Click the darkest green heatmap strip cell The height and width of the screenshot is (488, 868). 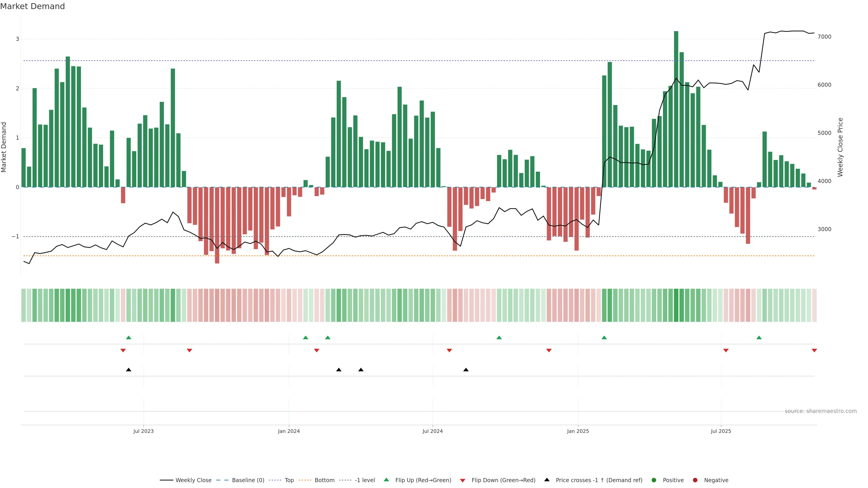(x=676, y=305)
